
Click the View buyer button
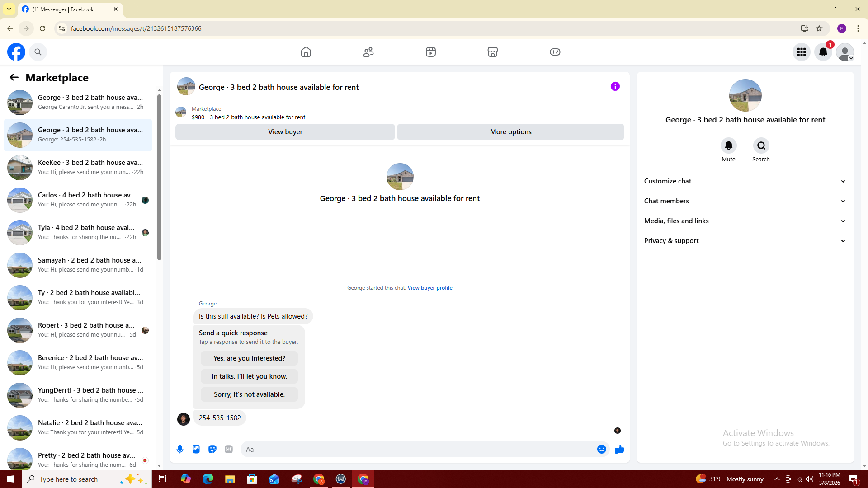tap(285, 132)
